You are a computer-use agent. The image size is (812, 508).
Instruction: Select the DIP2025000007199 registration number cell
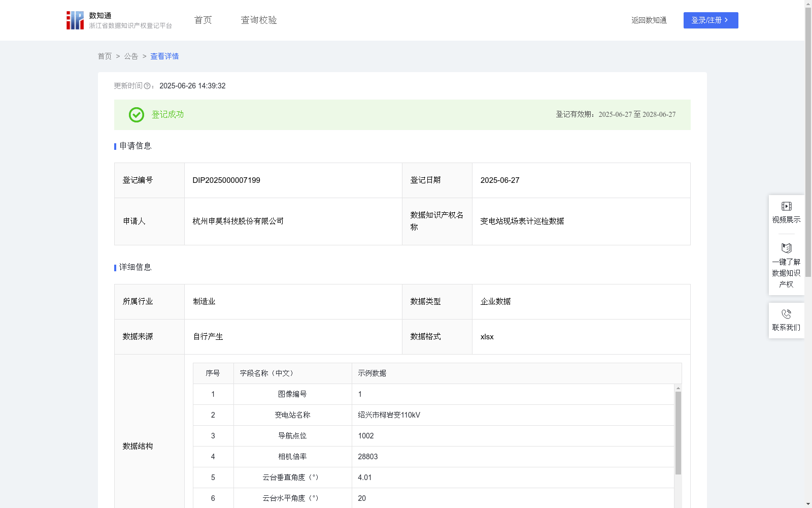226,180
